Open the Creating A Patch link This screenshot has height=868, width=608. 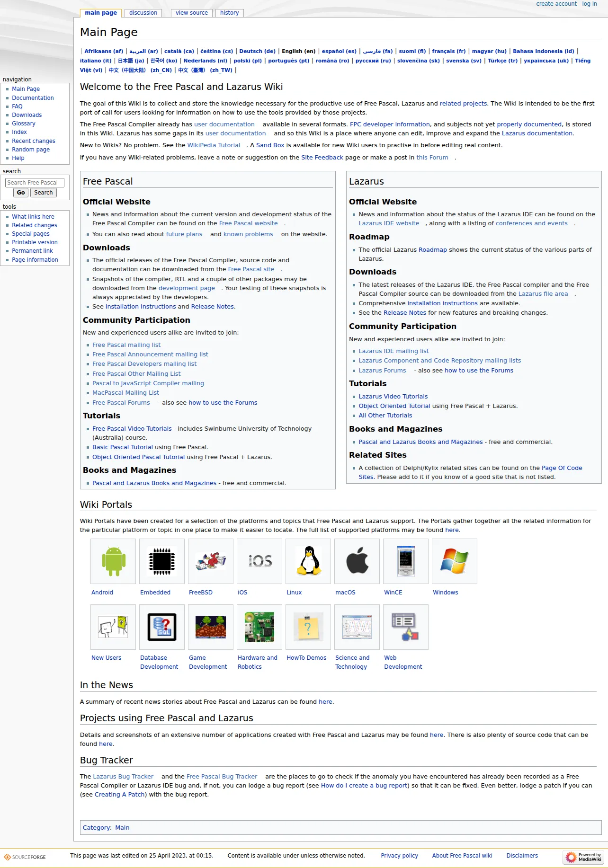(x=120, y=795)
